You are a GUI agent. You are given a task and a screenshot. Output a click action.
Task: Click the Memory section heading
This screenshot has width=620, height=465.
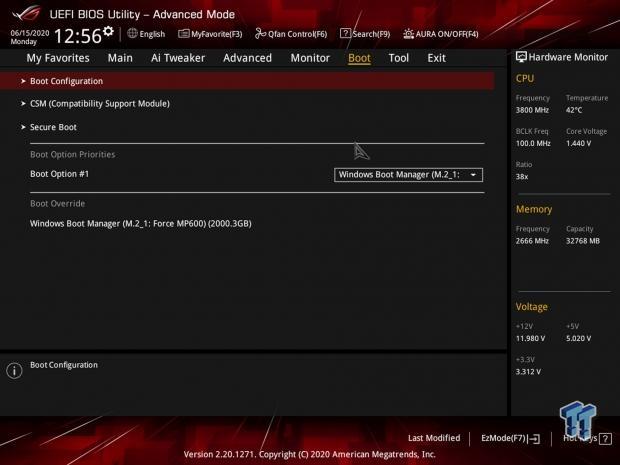[534, 209]
